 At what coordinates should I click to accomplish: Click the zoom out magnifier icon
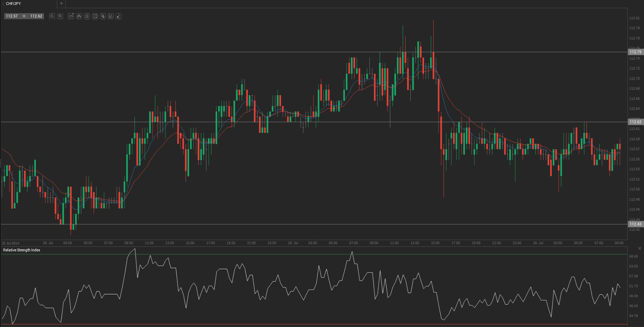coord(52,16)
